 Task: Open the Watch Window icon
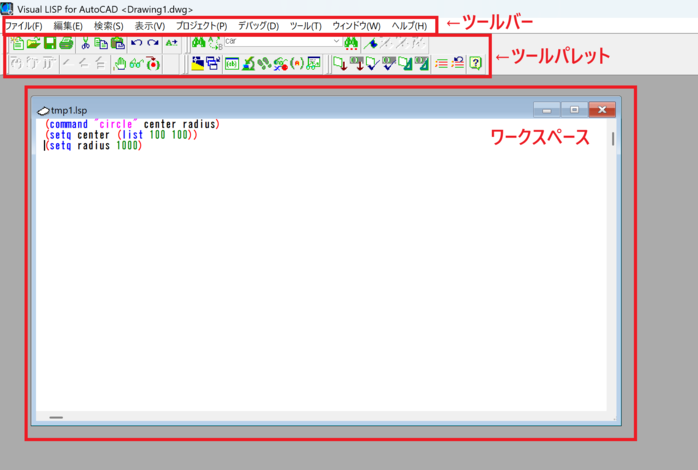point(314,64)
